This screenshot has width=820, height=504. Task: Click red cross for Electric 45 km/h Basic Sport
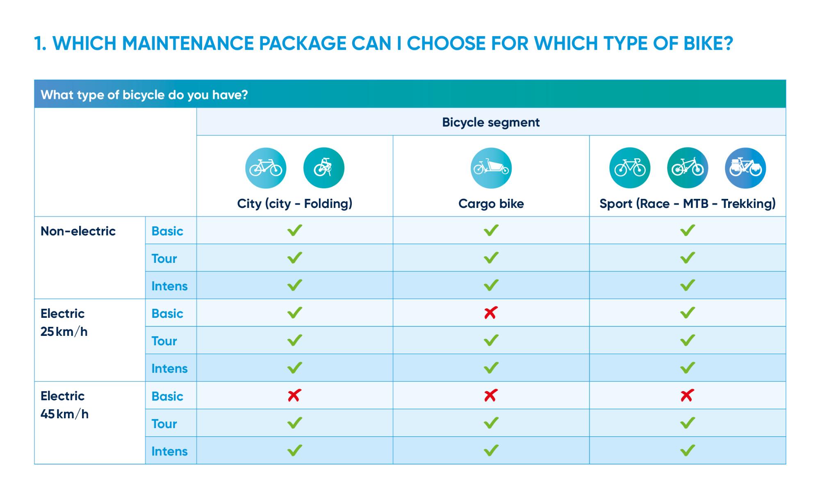[x=687, y=395]
